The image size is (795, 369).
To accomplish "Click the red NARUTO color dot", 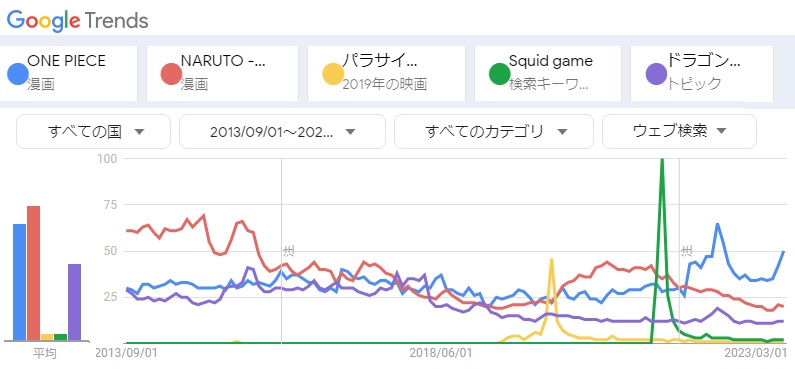I will pos(171,73).
